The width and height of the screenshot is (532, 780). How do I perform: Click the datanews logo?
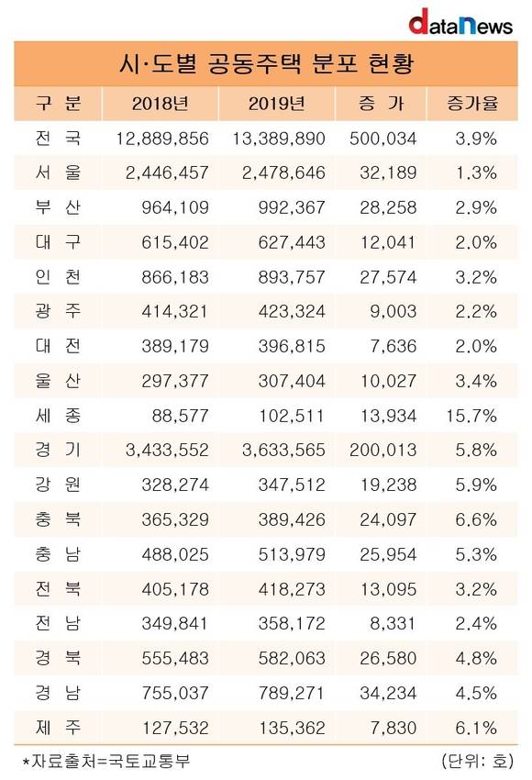(x=460, y=22)
